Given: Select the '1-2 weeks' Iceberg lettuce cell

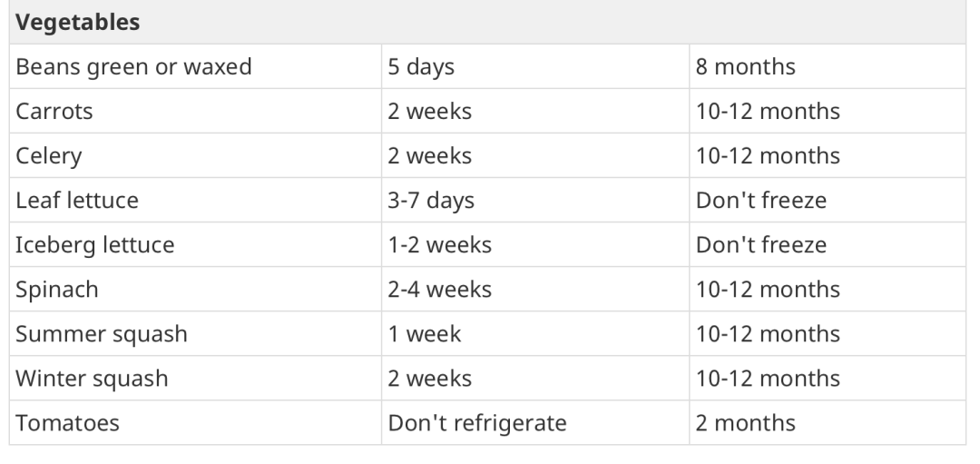Looking at the screenshot, I should [440, 245].
